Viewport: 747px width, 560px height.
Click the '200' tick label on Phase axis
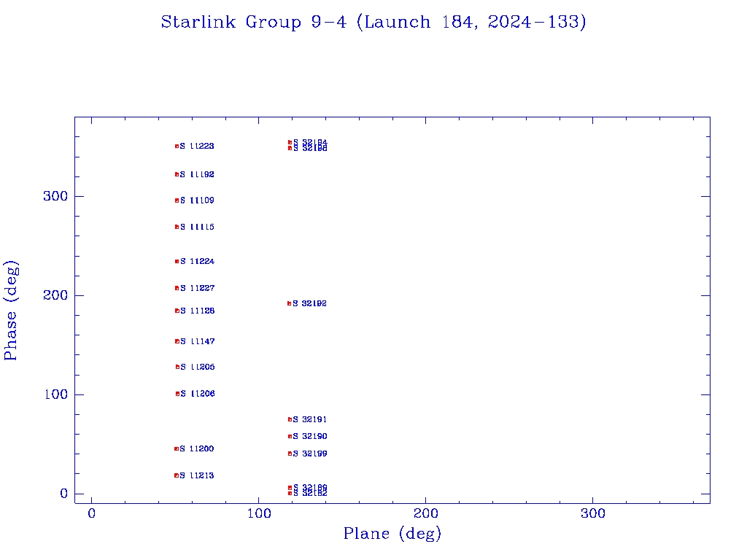[x=55, y=295]
